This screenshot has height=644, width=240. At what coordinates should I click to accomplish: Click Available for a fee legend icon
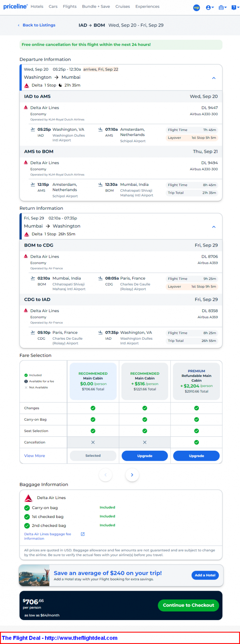pyautogui.click(x=26, y=381)
